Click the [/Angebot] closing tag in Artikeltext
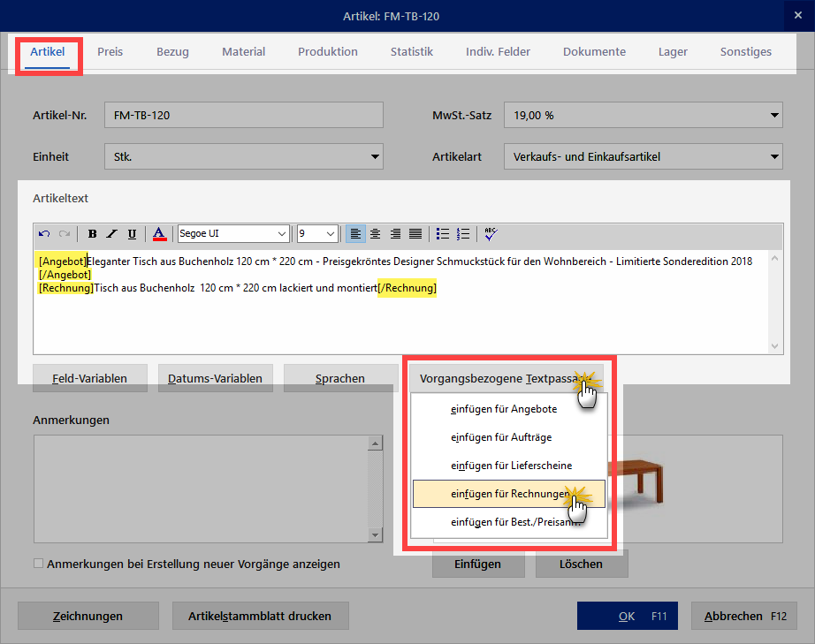Viewport: 815px width, 644px height. click(65, 274)
